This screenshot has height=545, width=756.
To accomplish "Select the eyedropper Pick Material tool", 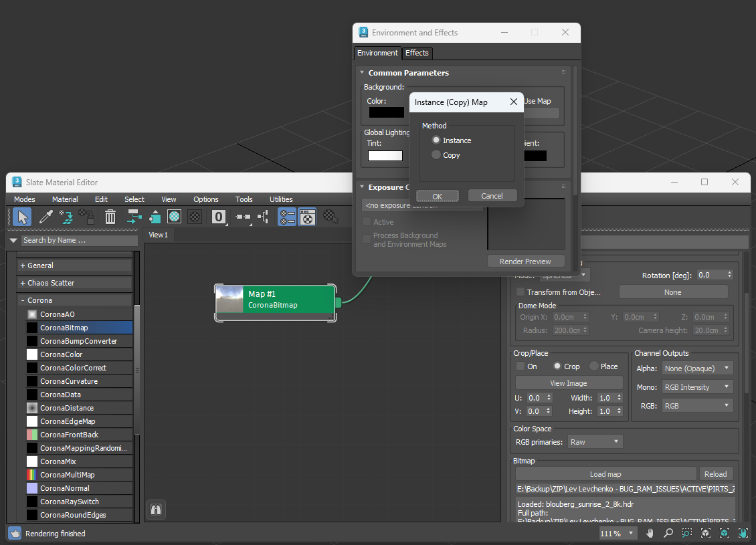I will pyautogui.click(x=45, y=217).
